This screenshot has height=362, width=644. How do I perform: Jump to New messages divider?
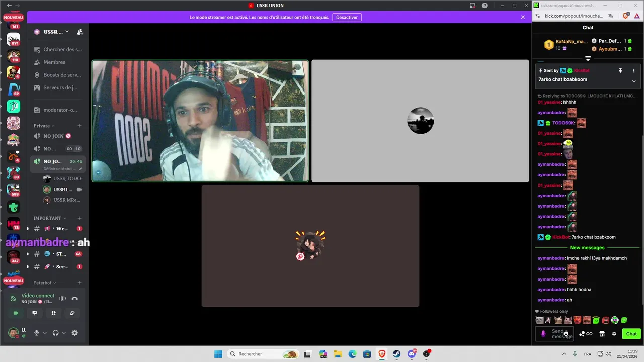coord(587,248)
